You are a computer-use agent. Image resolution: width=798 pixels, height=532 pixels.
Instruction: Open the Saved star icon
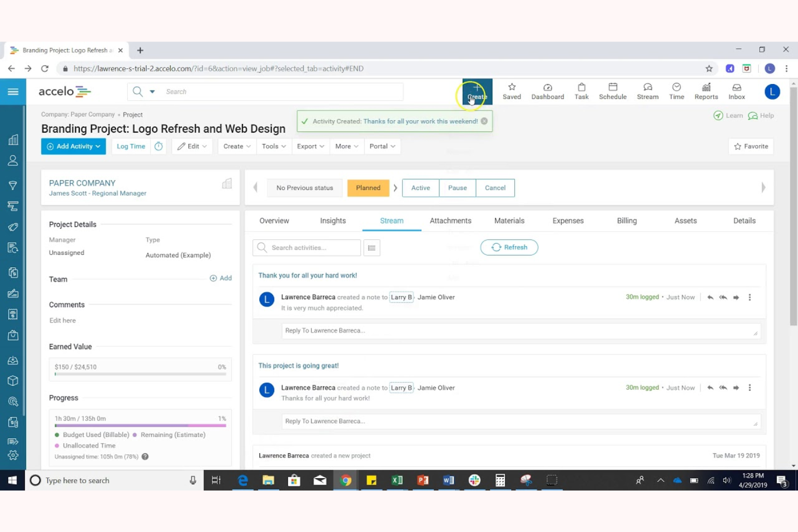(x=512, y=92)
